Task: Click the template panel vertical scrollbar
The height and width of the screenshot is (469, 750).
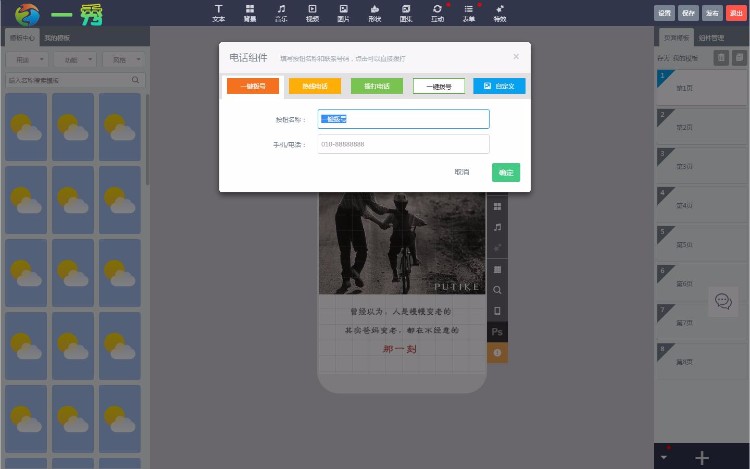Action: 147,140
